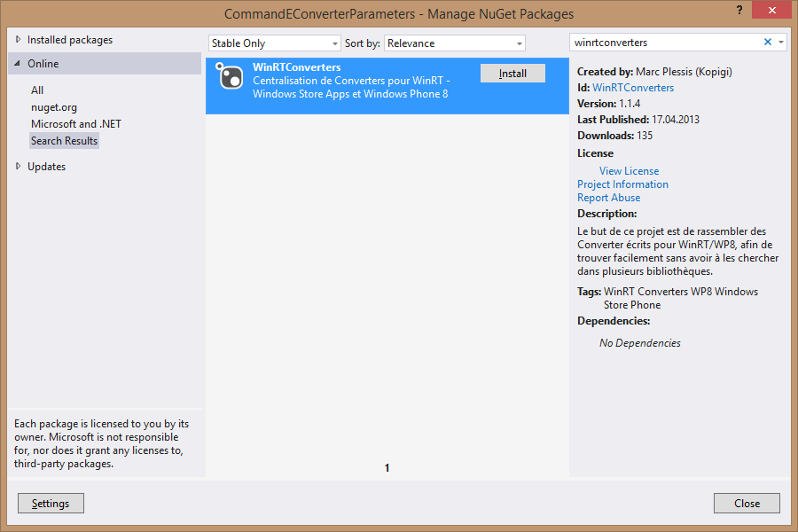Click the Version 1.1.4 text
The image size is (798, 532).
click(608, 104)
